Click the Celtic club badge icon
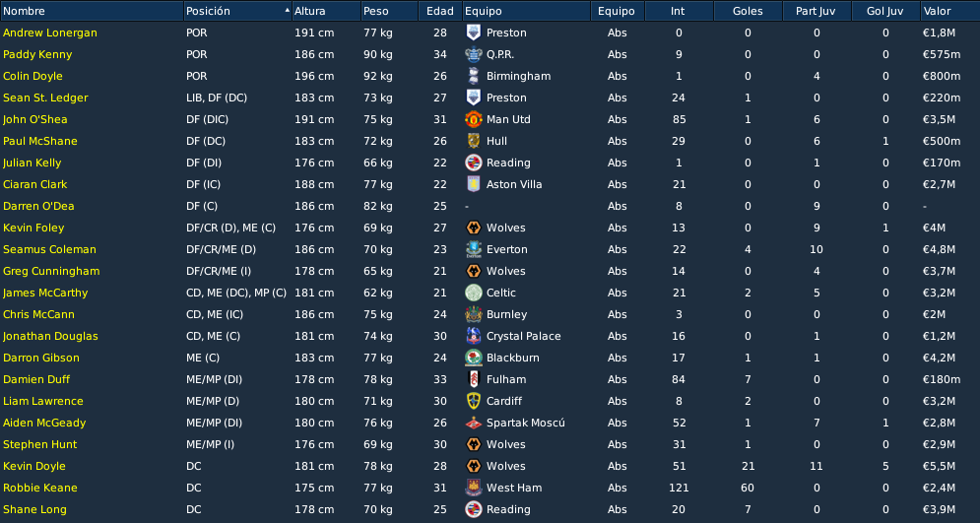Image resolution: width=980 pixels, height=523 pixels. click(x=473, y=293)
